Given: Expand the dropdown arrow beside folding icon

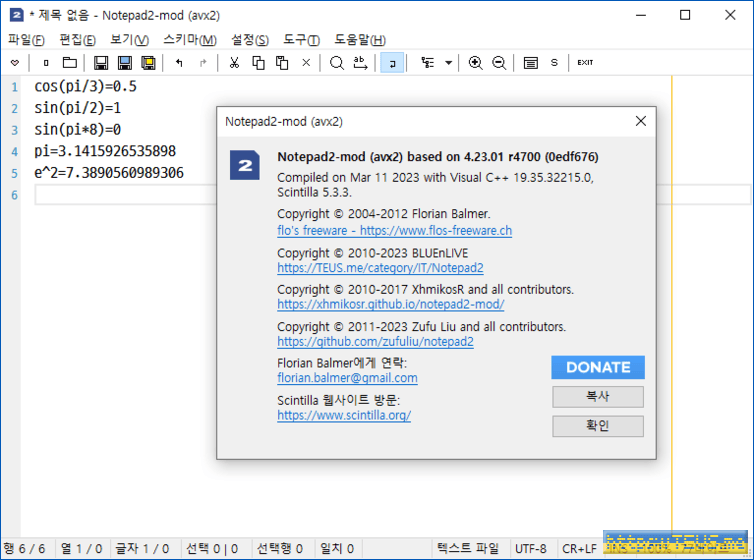Looking at the screenshot, I should (448, 63).
